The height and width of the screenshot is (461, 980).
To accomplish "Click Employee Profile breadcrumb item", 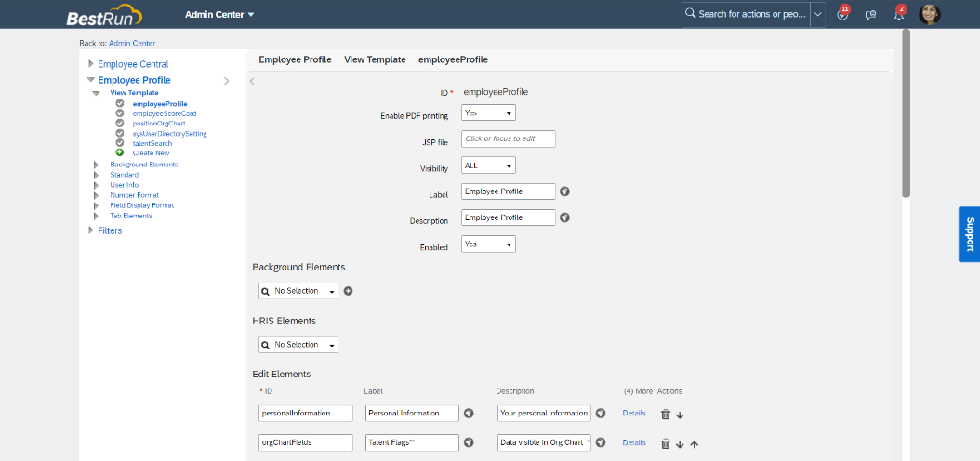I will pos(295,60).
